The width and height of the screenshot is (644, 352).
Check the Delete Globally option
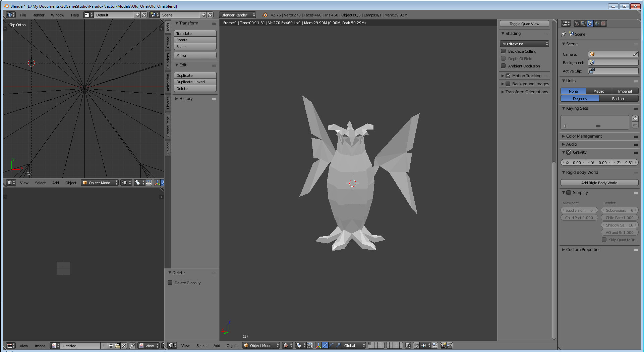170,283
